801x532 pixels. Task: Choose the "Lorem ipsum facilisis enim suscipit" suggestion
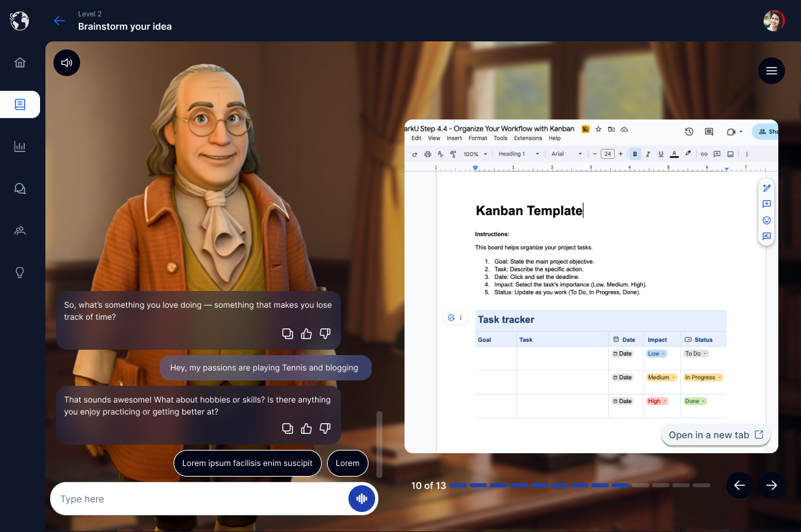coord(248,463)
